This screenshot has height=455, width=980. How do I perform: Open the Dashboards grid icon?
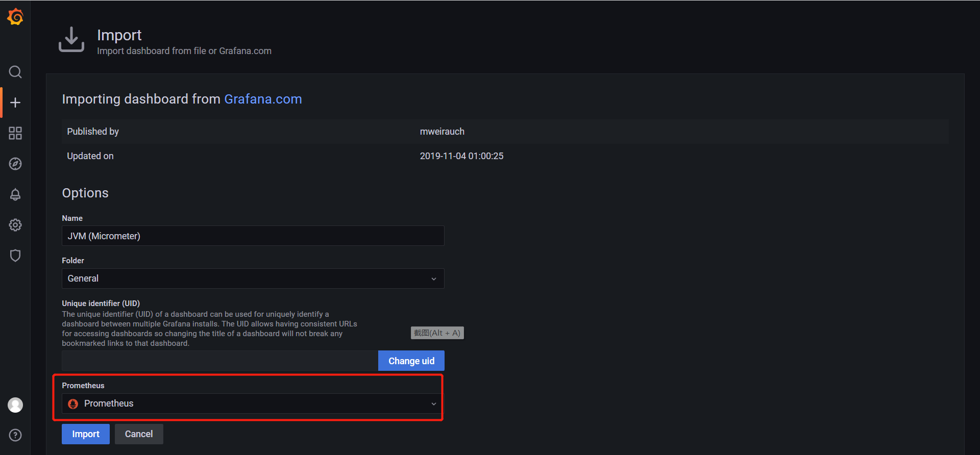[x=15, y=133]
